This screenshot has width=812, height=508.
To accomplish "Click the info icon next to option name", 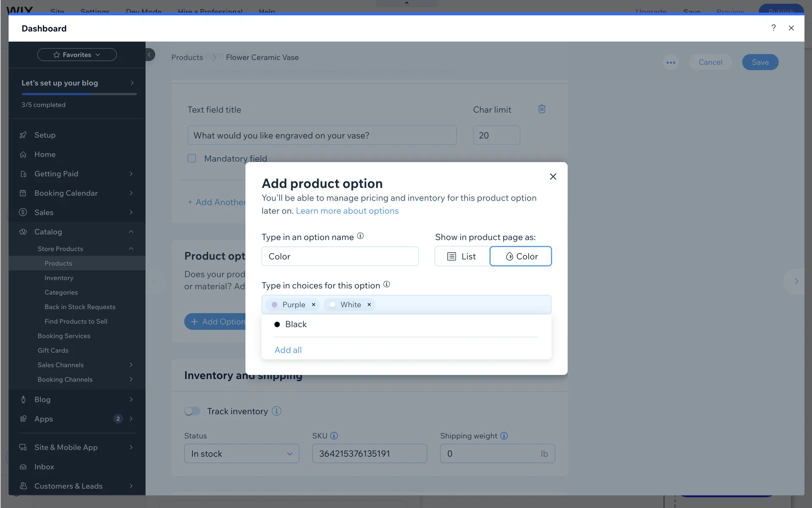I will [360, 236].
